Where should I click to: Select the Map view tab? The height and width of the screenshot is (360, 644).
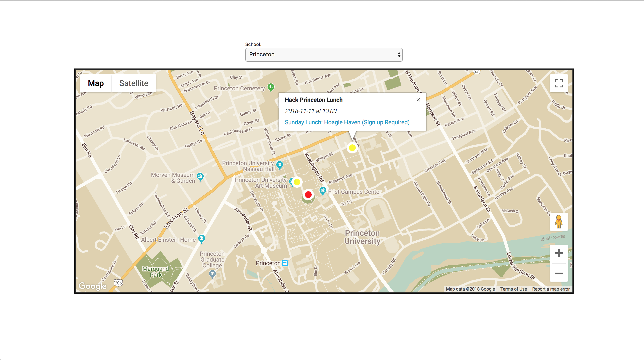(x=96, y=83)
